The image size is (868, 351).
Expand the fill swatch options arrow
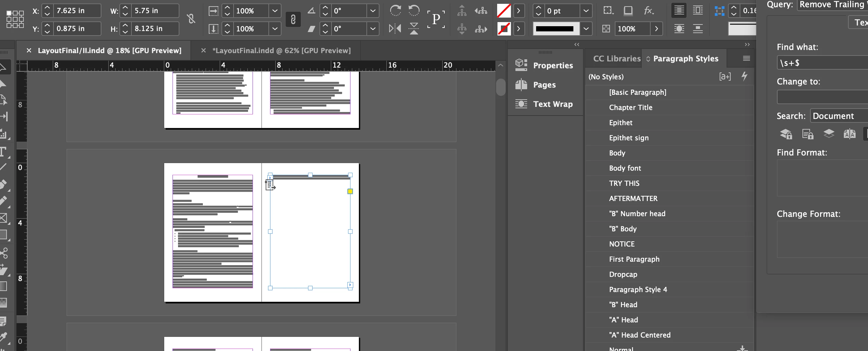click(x=519, y=11)
